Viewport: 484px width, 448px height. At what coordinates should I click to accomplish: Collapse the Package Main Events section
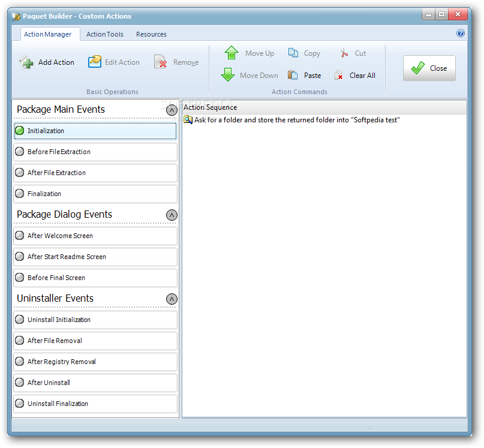pos(172,110)
